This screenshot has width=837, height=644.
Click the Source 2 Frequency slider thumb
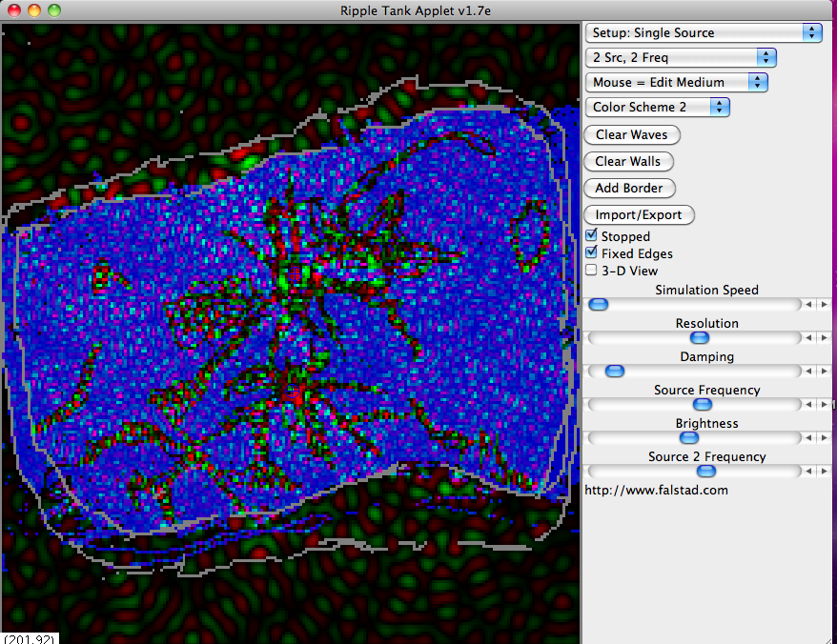coord(705,472)
